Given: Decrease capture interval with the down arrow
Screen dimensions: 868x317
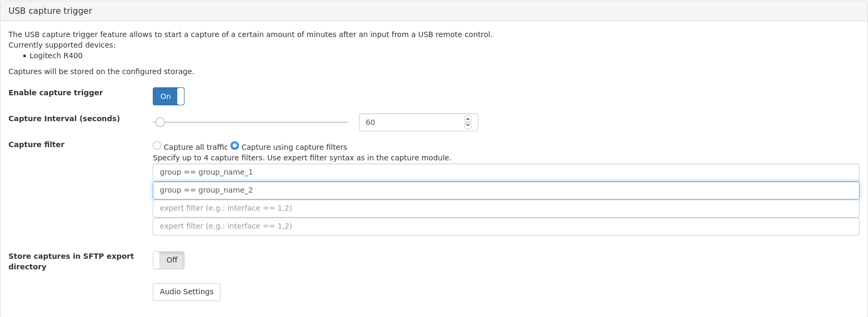Looking at the screenshot, I should tap(468, 125).
